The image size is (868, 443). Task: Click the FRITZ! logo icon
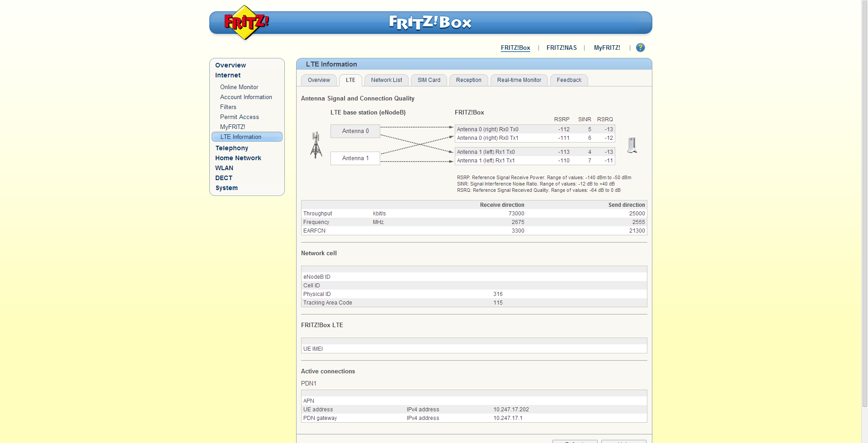coord(246,22)
